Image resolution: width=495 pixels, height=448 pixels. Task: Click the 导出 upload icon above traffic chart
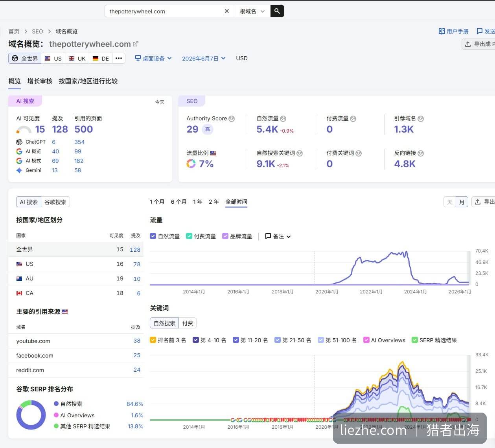478,202
